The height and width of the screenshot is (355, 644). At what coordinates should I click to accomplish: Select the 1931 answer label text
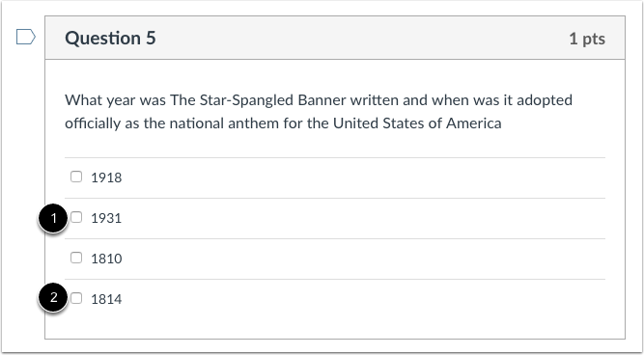pos(106,218)
